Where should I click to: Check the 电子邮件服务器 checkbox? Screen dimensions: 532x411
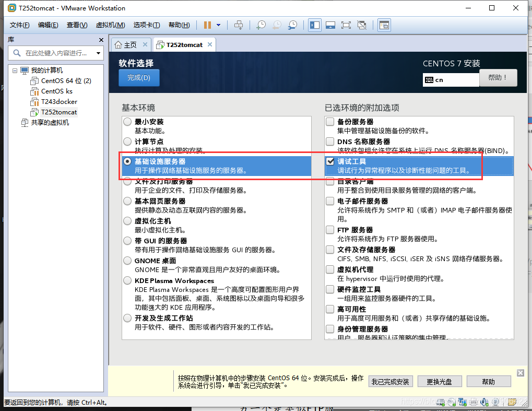[x=330, y=201]
